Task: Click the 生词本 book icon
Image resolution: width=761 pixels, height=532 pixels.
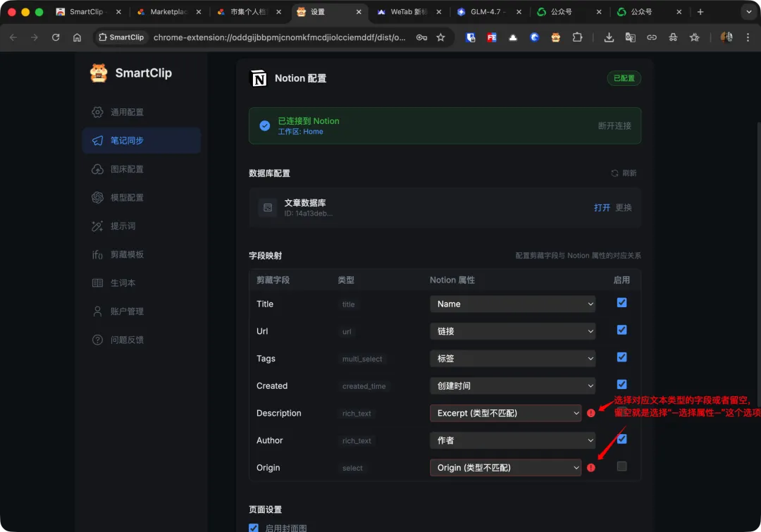Action: 97,283
